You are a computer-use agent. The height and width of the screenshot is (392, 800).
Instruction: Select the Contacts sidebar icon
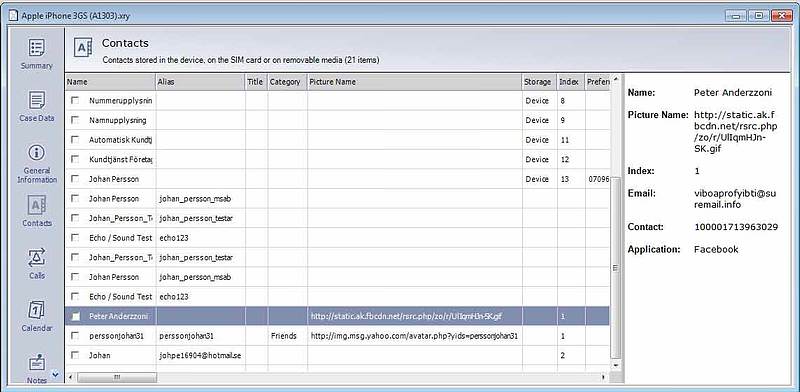pos(37,205)
